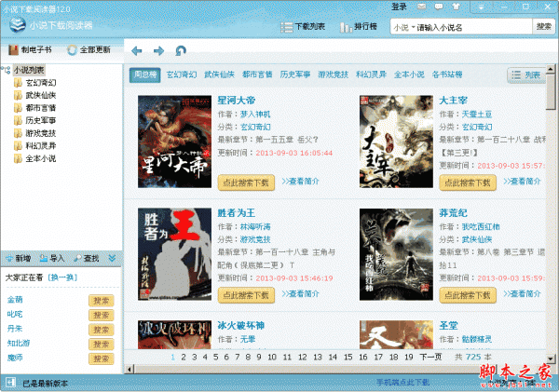Screen dimensions: 559x392
Task: Click the skin shirt icon in title bar
Action: (x=456, y=7)
